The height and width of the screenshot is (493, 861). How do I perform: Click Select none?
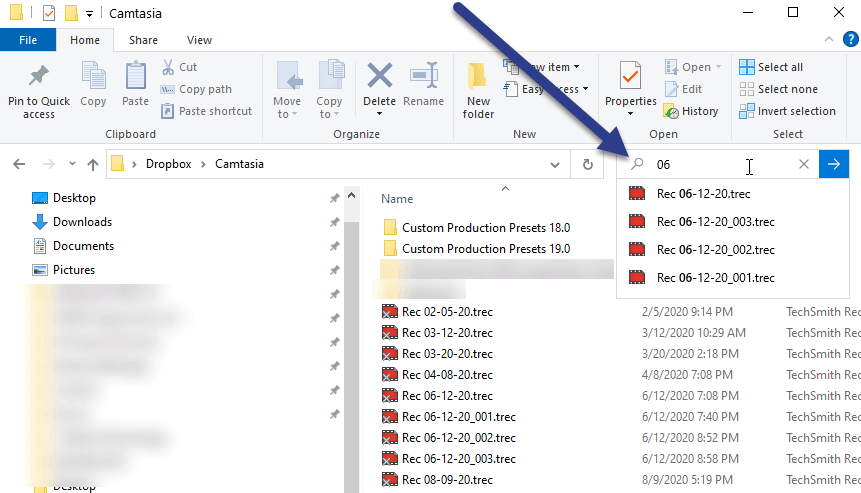(778, 89)
